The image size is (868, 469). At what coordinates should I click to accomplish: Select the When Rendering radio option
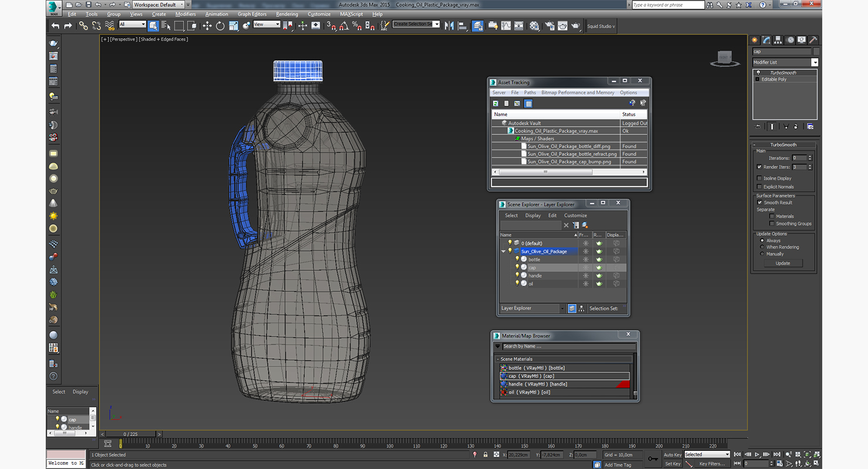tap(762, 247)
